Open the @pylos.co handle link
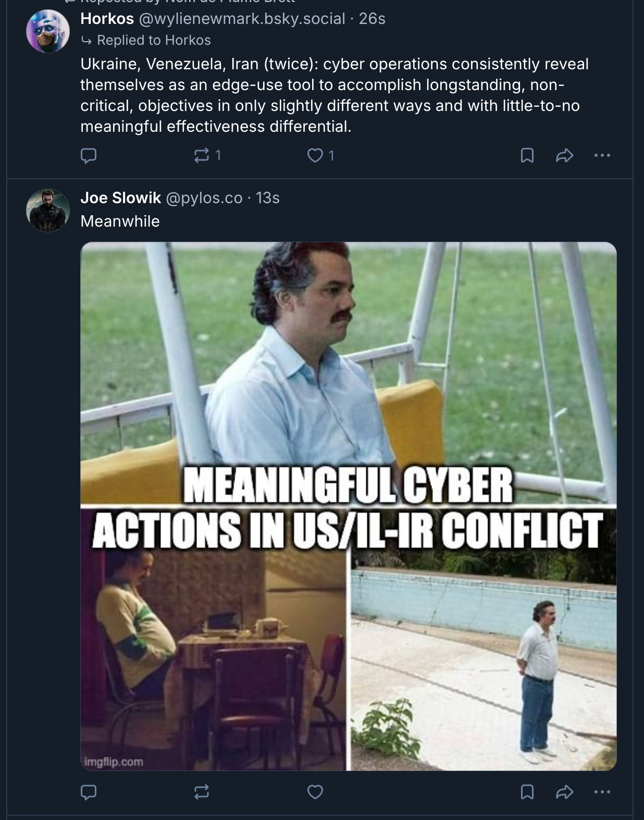 click(204, 198)
